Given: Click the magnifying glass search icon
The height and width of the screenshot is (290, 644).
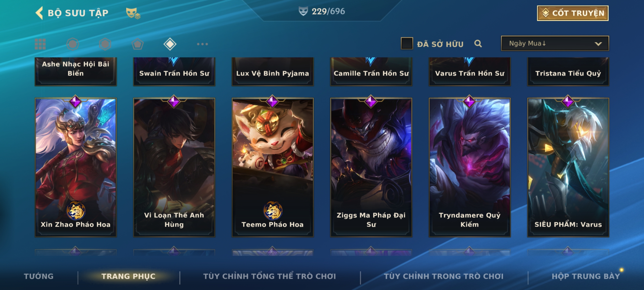Looking at the screenshot, I should pos(478,44).
